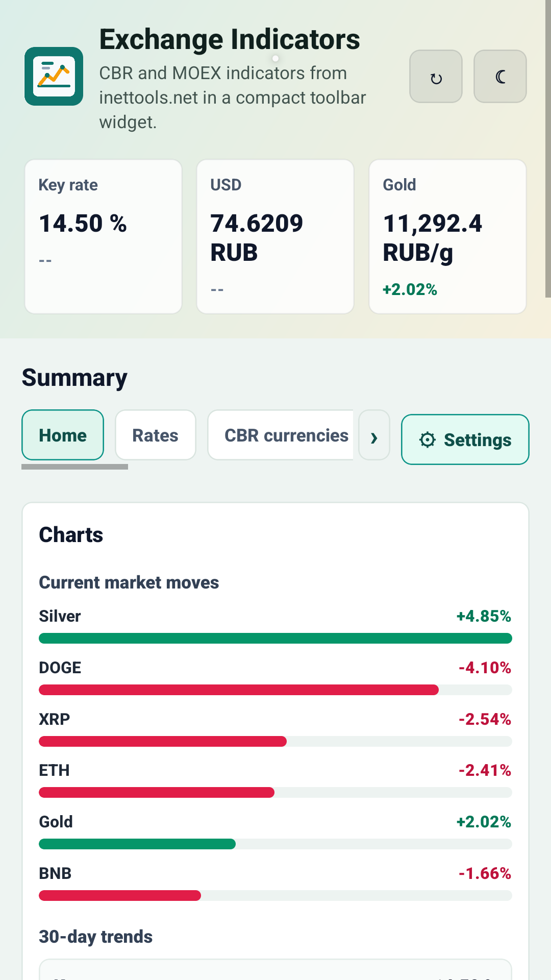This screenshot has height=980, width=551.
Task: Click the DOGE red change bar
Action: click(x=239, y=690)
